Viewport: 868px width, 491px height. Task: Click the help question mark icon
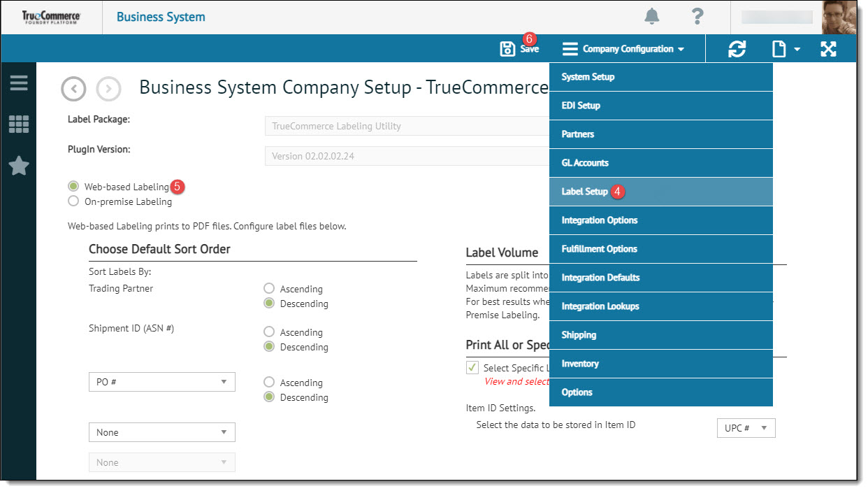point(697,17)
